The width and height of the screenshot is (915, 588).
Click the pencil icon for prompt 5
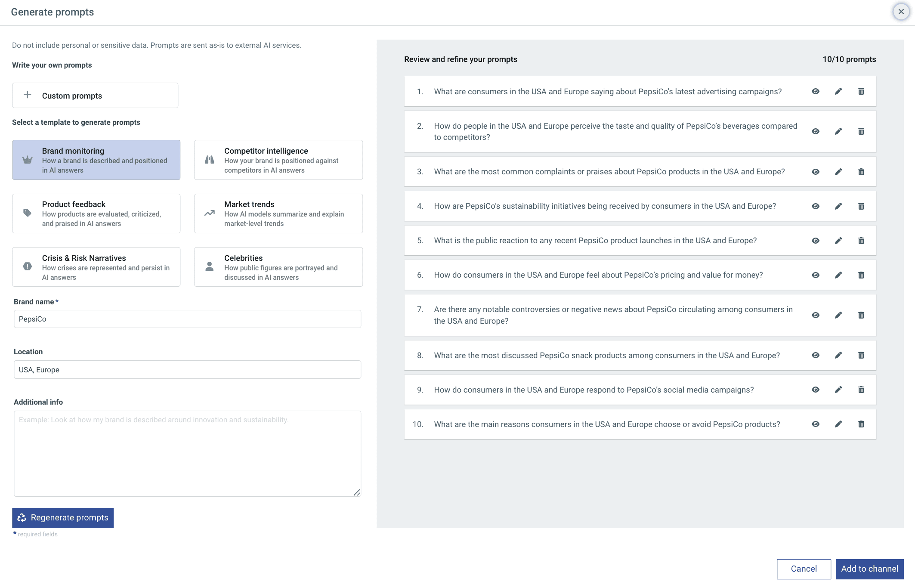click(x=838, y=241)
